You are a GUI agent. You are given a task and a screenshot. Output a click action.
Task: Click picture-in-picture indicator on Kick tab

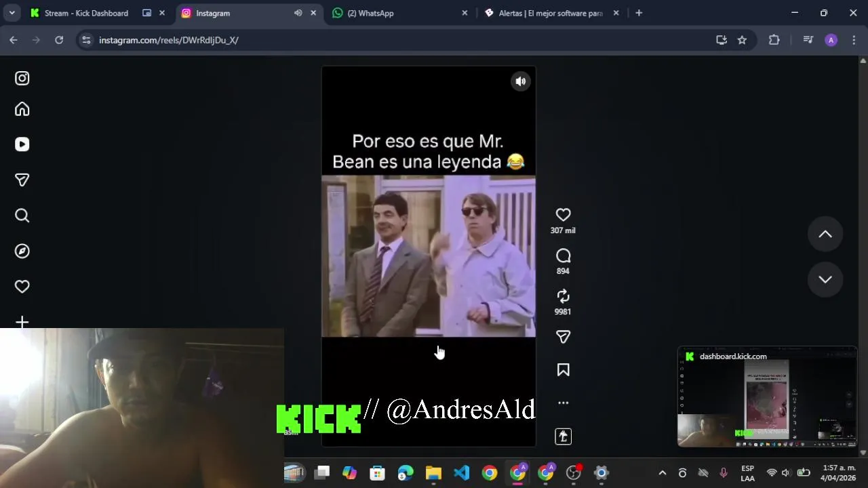pos(146,13)
